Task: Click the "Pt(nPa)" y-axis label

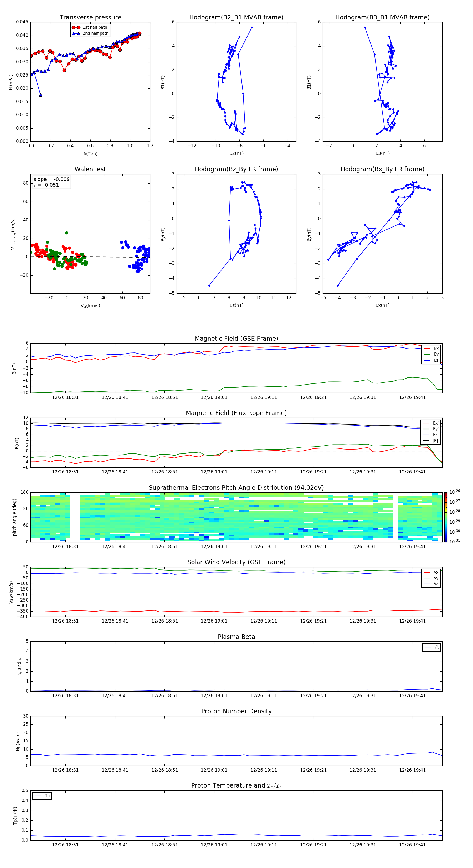Action: point(11,82)
